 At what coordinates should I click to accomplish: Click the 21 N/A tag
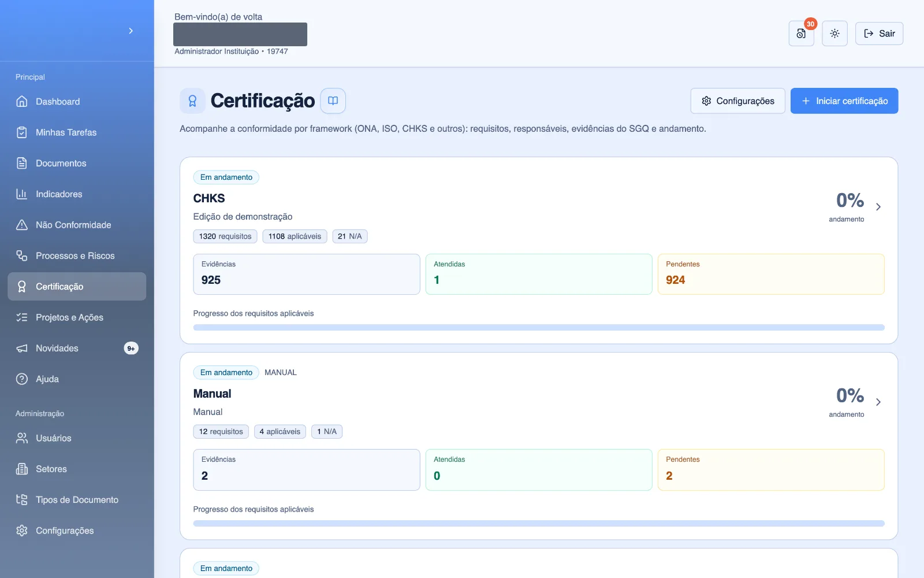click(x=350, y=236)
